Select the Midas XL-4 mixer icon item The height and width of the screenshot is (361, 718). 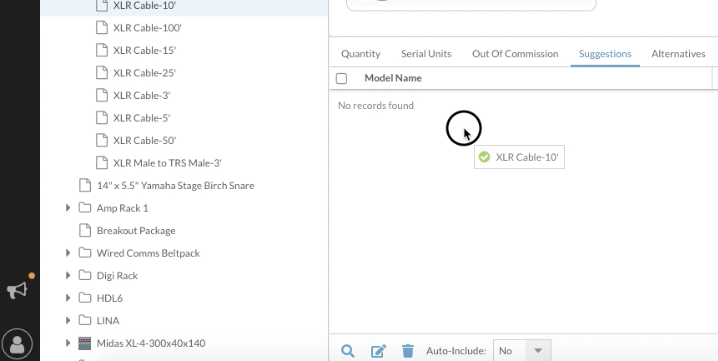pos(85,343)
